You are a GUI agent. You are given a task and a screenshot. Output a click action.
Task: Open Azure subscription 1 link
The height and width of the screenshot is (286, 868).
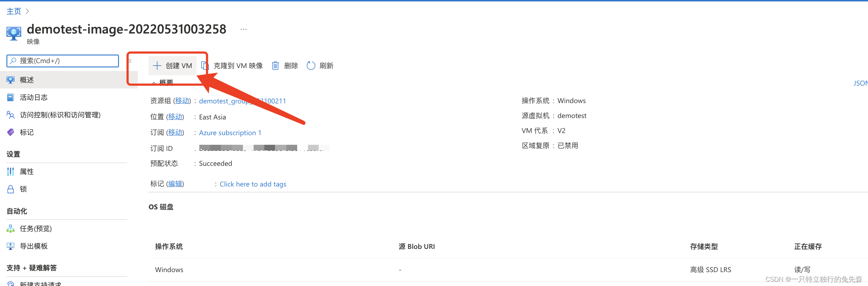click(230, 133)
